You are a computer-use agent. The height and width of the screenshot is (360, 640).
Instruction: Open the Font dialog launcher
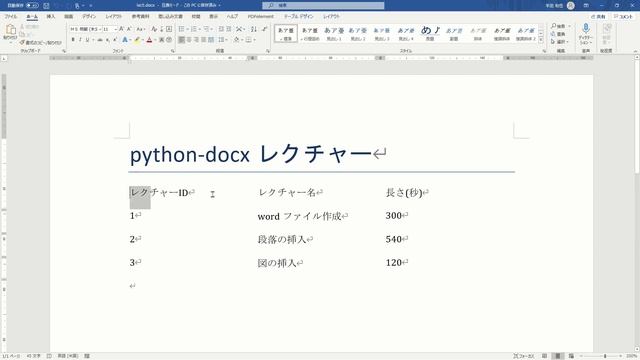pos(173,51)
